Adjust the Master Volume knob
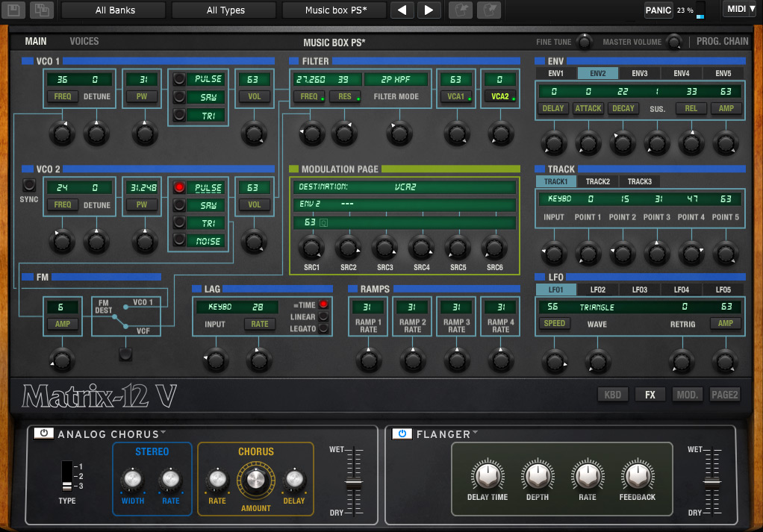This screenshot has height=532, width=763. click(x=674, y=43)
